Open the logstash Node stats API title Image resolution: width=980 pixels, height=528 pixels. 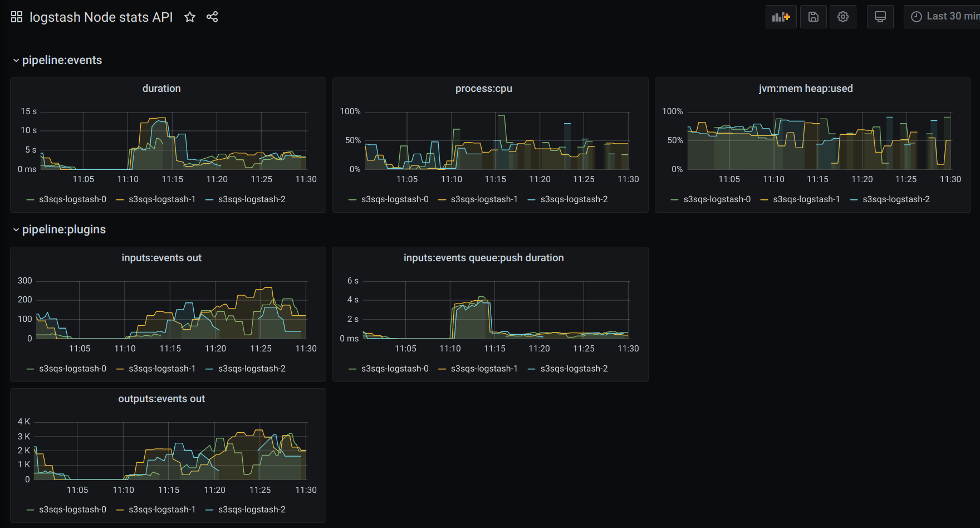tap(101, 17)
